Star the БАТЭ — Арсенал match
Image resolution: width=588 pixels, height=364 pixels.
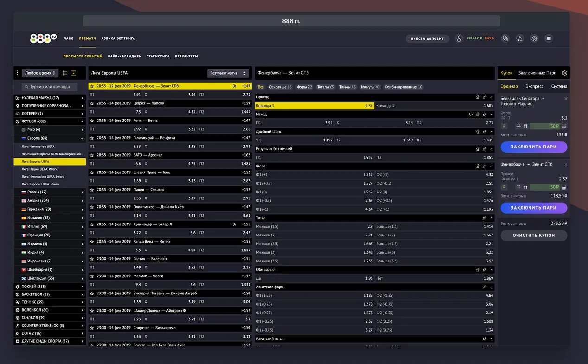pyautogui.click(x=92, y=155)
